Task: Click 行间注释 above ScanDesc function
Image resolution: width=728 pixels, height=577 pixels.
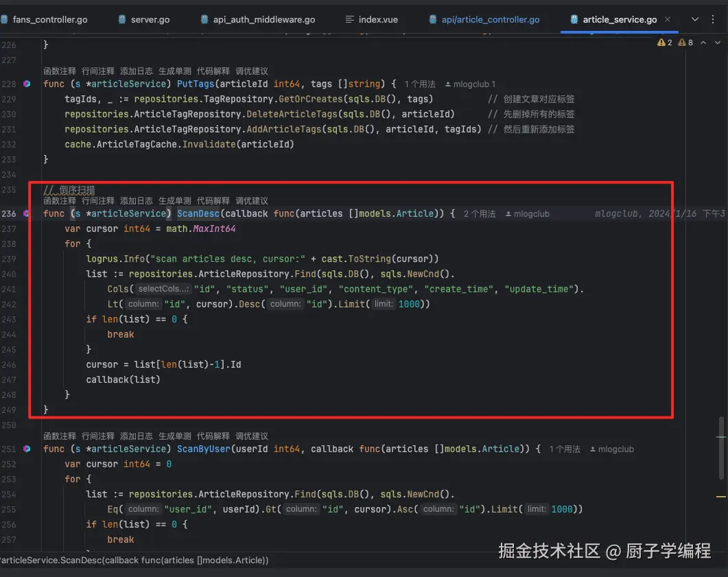Action: [x=98, y=201]
